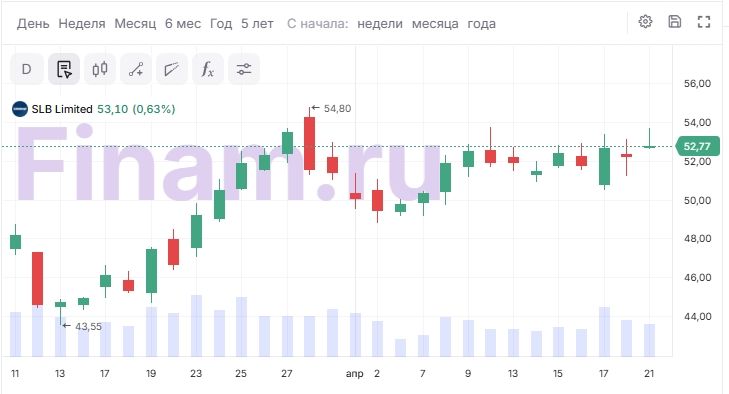The height and width of the screenshot is (394, 729).
Task: Show data from start of месяца
Action: click(x=435, y=24)
